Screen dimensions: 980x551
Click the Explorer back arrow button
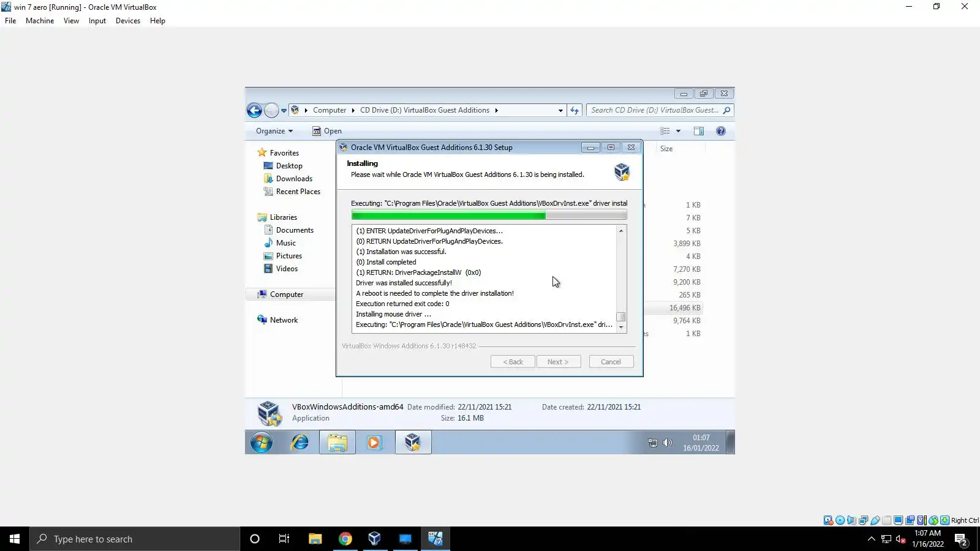[x=254, y=110]
